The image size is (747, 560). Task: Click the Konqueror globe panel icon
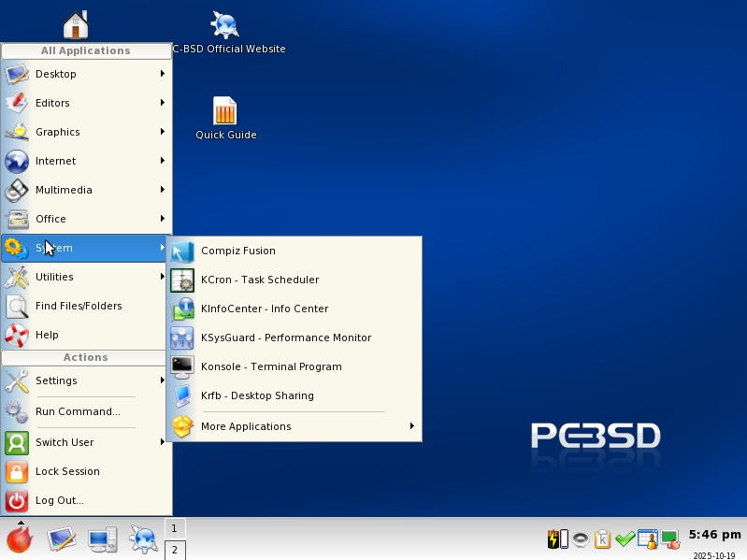coord(143,539)
